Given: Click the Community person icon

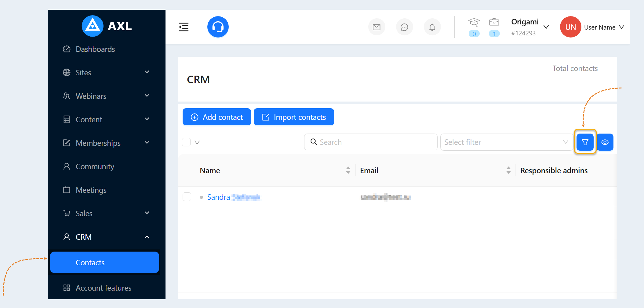Looking at the screenshot, I should [67, 167].
